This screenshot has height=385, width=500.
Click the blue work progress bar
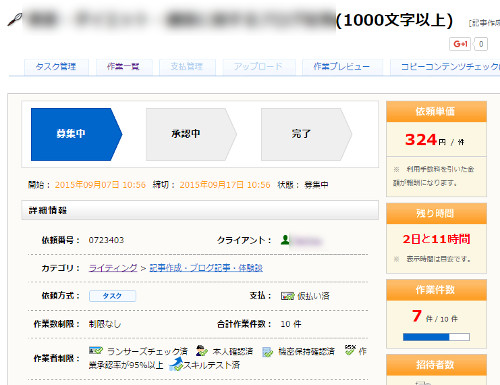[x=436, y=337]
